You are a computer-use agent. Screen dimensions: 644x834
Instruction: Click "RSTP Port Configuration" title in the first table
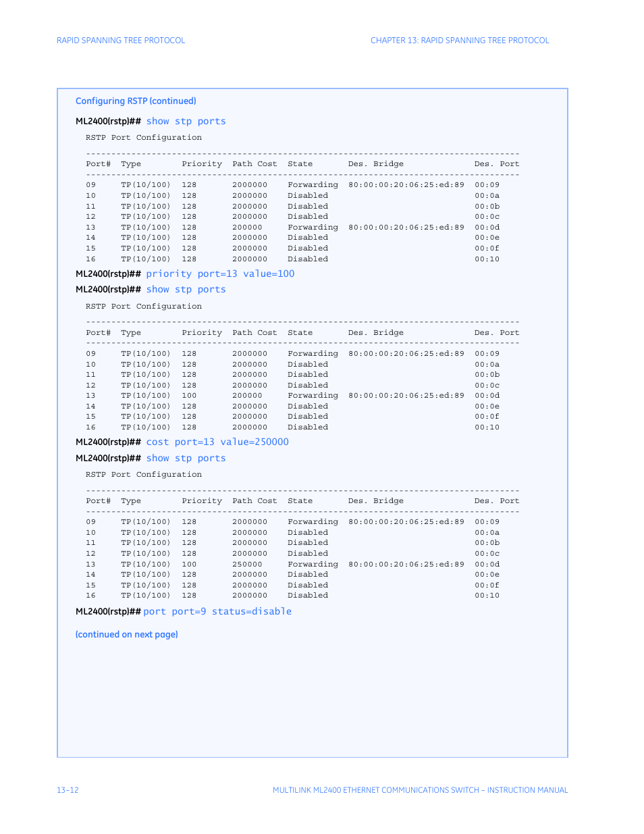point(144,138)
